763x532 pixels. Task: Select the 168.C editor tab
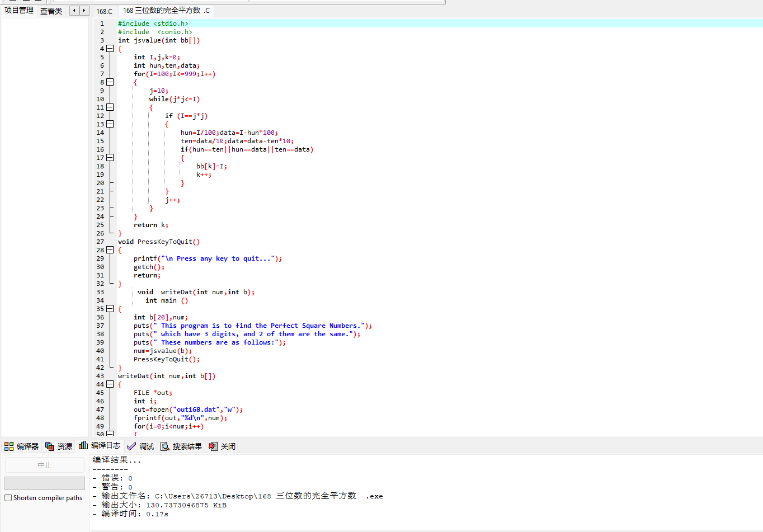(x=104, y=11)
